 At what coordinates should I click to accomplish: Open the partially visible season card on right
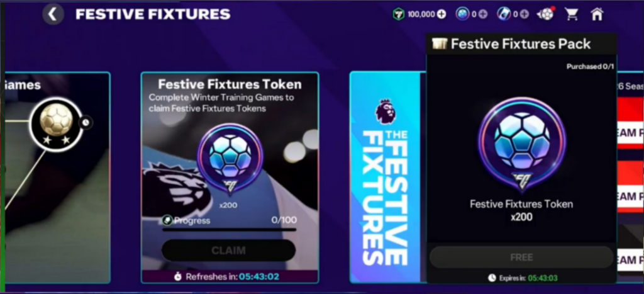tap(630, 178)
